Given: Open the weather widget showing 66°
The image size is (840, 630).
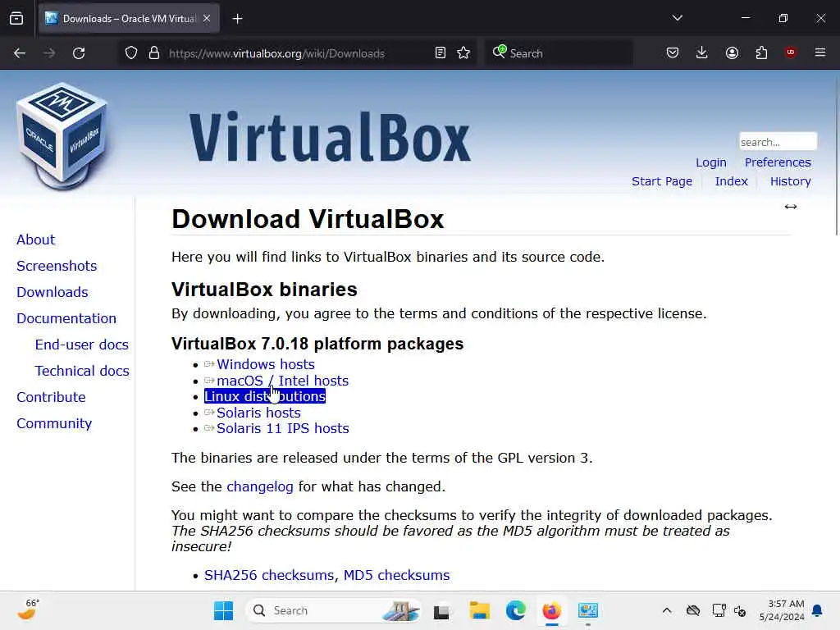Looking at the screenshot, I should pos(28,609).
